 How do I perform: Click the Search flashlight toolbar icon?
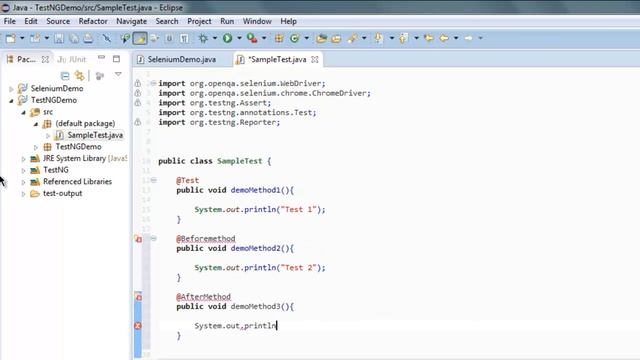pos(352,38)
